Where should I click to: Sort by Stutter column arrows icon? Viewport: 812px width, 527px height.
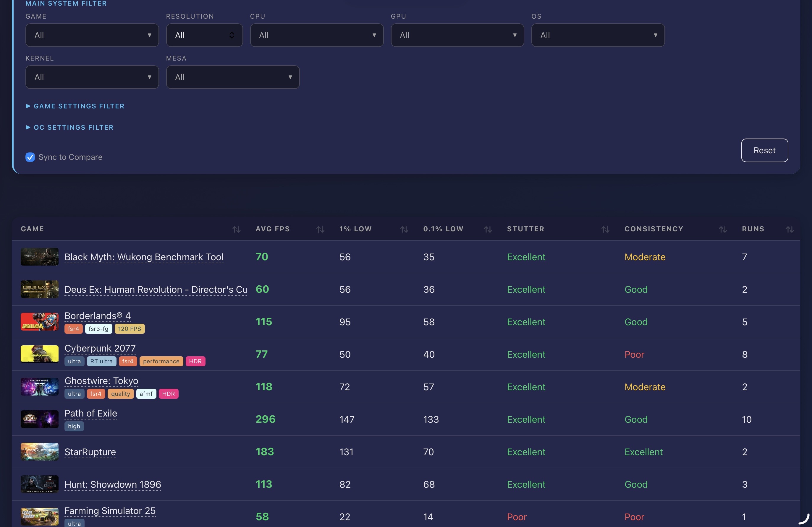(605, 230)
